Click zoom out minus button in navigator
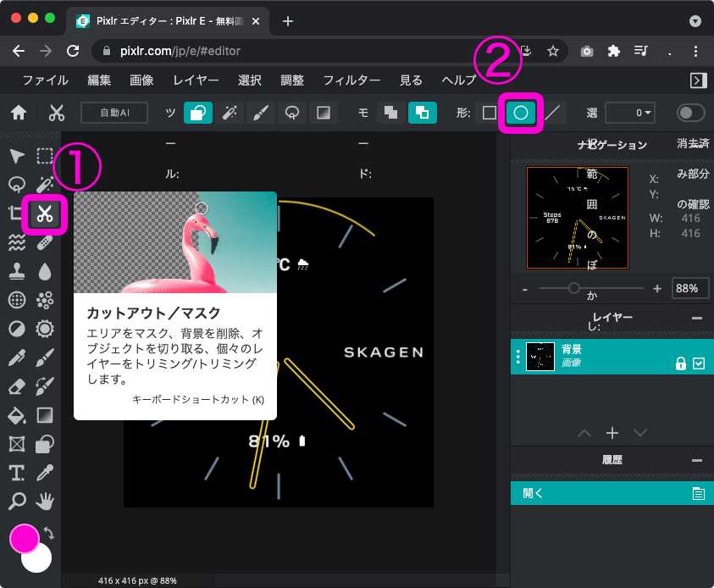This screenshot has width=714, height=588. pos(525,289)
